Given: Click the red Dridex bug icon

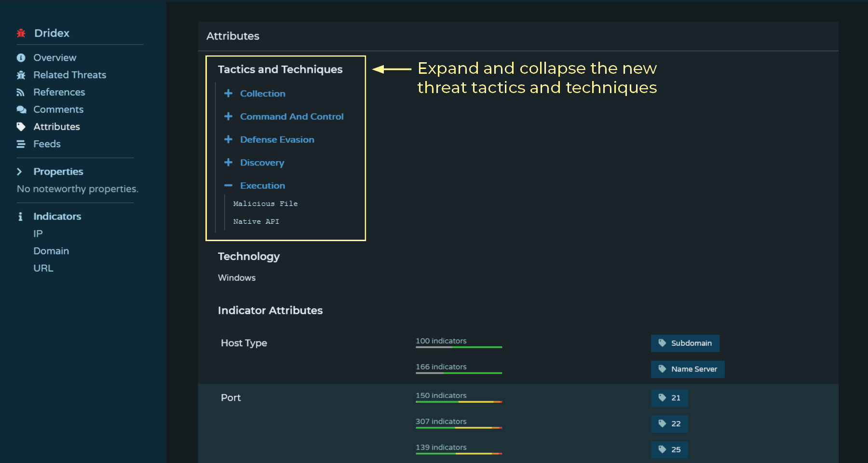Looking at the screenshot, I should [x=21, y=33].
